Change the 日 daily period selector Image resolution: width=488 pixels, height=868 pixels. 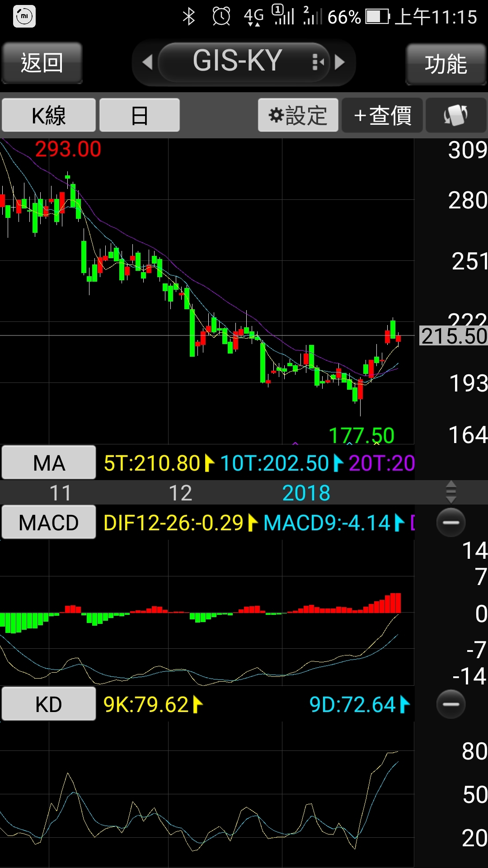coord(140,115)
